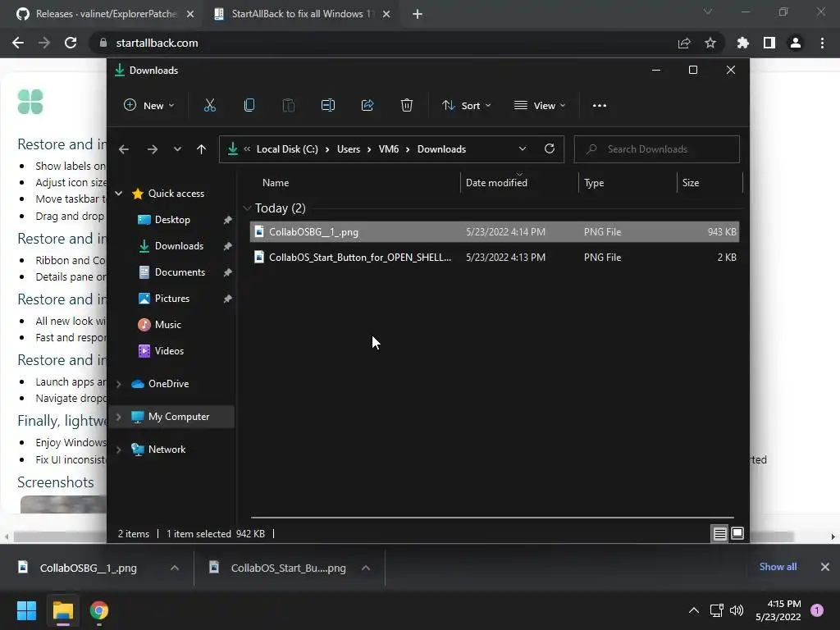Go up one folder level arrow

(202, 149)
